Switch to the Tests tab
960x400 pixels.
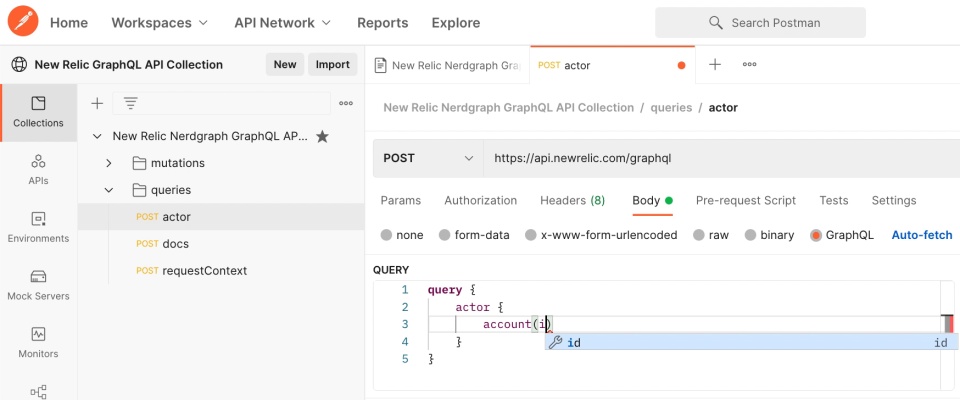(x=834, y=200)
